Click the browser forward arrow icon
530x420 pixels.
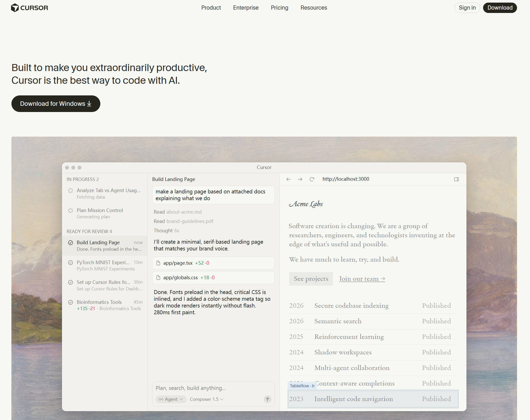coord(300,179)
